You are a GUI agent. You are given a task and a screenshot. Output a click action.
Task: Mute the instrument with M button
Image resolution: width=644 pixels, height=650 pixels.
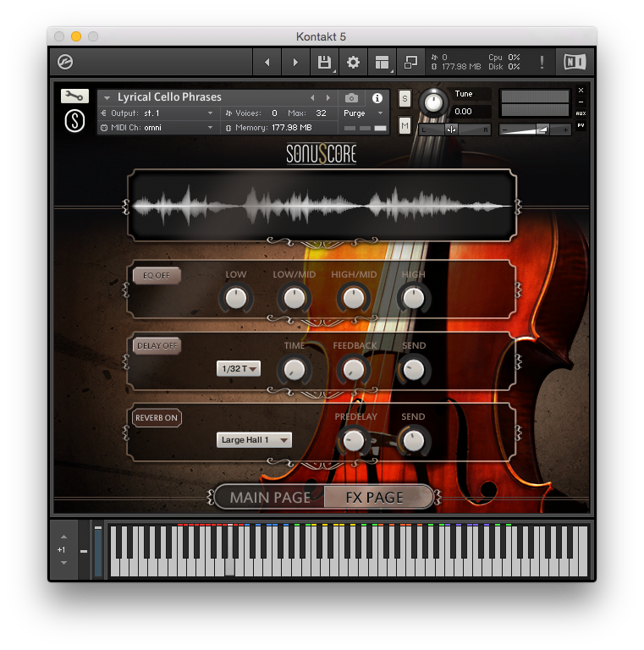tap(405, 125)
